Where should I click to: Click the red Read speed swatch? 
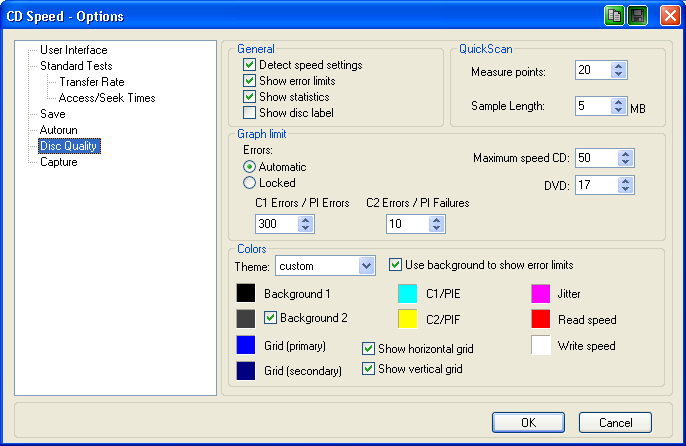540,320
